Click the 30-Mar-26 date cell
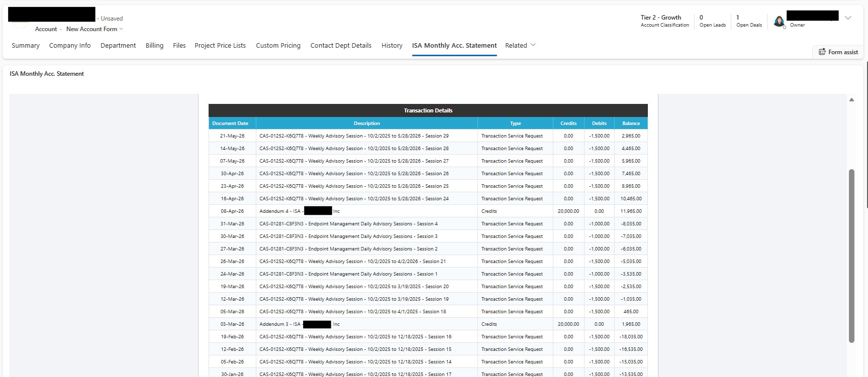Image resolution: width=868 pixels, height=377 pixels. [232, 236]
